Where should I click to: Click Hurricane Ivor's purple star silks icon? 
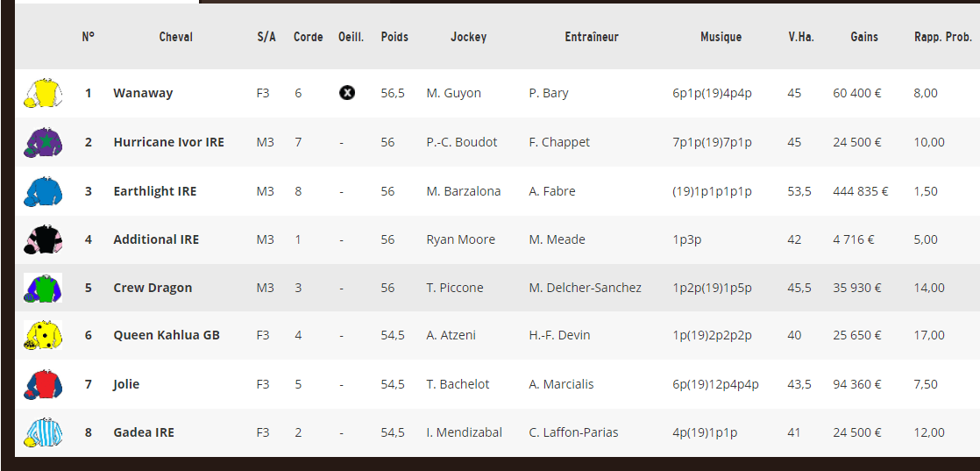pyautogui.click(x=43, y=142)
